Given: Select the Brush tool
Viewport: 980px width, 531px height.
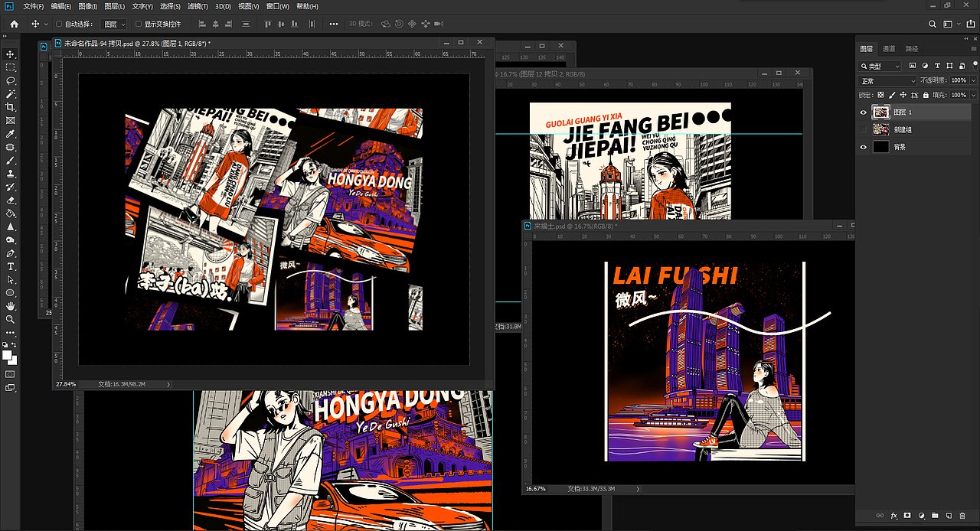Looking at the screenshot, I should tap(11, 161).
